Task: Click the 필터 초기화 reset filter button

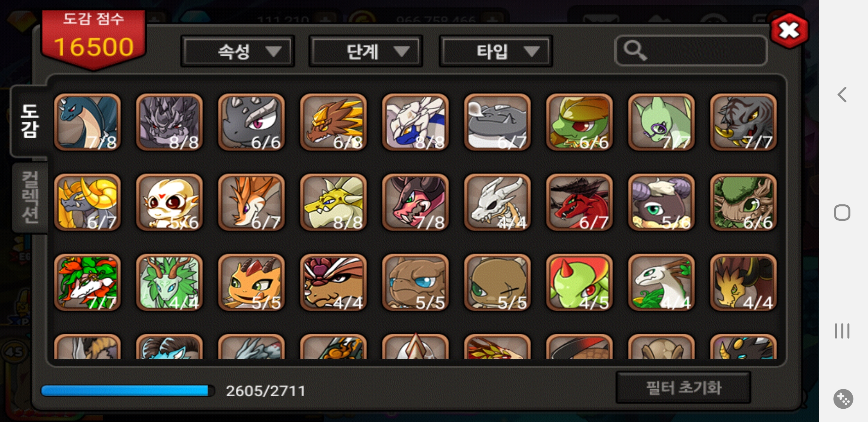Action: click(683, 388)
